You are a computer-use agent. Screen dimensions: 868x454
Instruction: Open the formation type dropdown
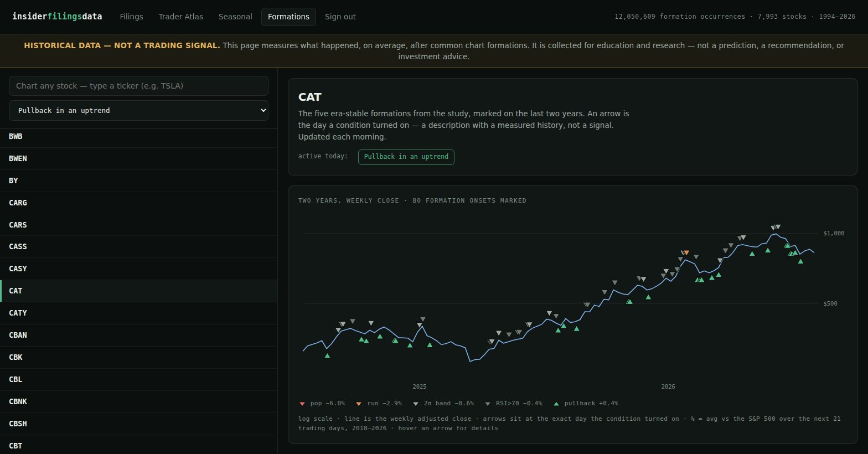click(x=138, y=111)
